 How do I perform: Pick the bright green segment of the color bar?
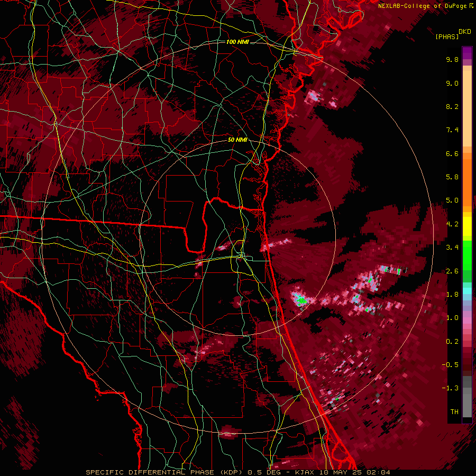tap(467, 255)
